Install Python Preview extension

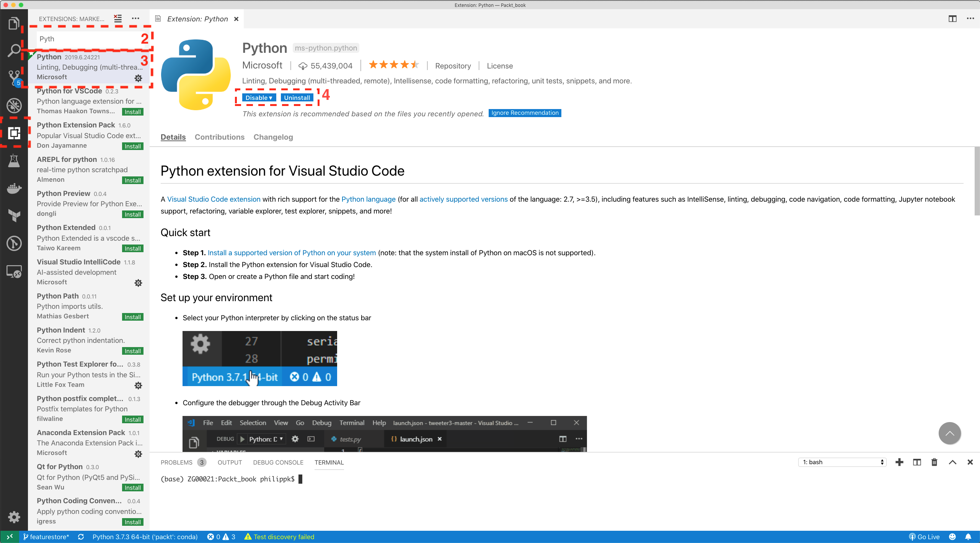[133, 214]
